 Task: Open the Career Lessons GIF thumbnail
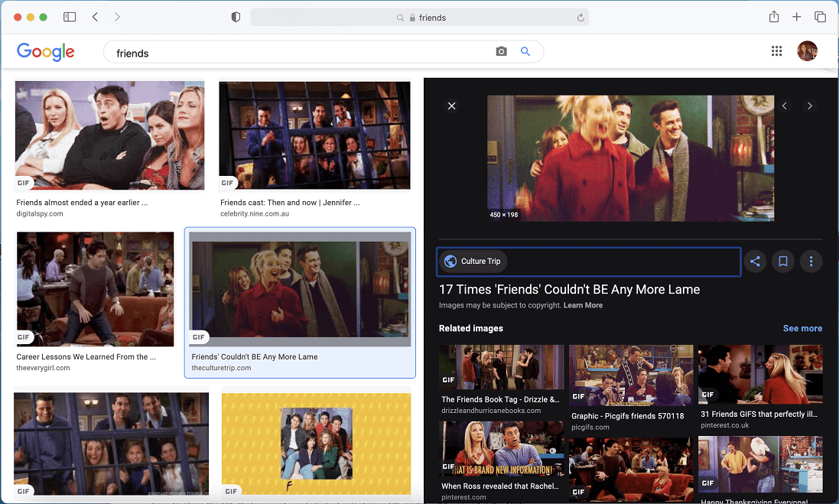point(96,289)
